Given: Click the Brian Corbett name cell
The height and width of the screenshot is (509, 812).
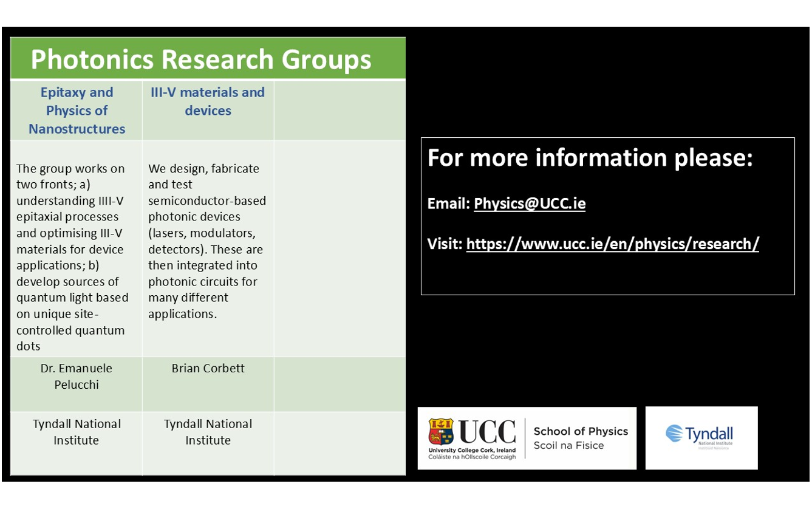Looking at the screenshot, I should (x=208, y=369).
